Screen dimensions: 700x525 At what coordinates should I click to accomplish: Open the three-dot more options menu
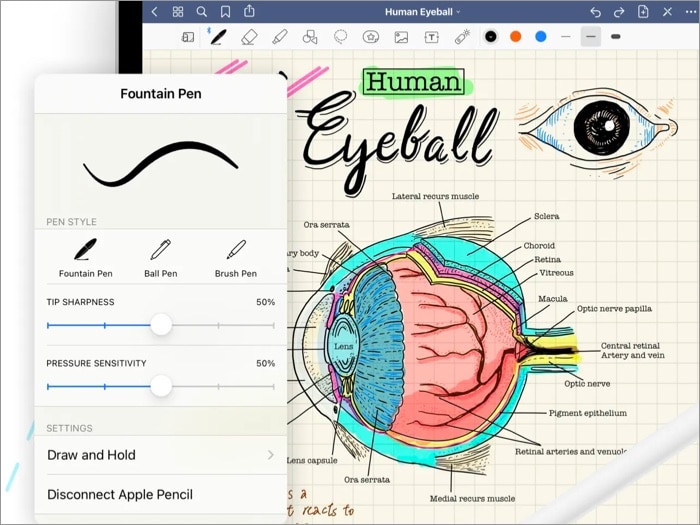tap(689, 12)
